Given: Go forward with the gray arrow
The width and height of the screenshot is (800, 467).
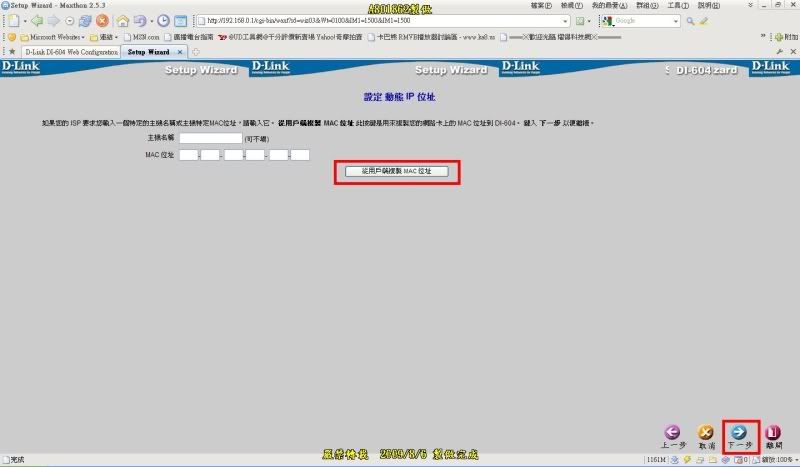Looking at the screenshot, I should (54, 21).
